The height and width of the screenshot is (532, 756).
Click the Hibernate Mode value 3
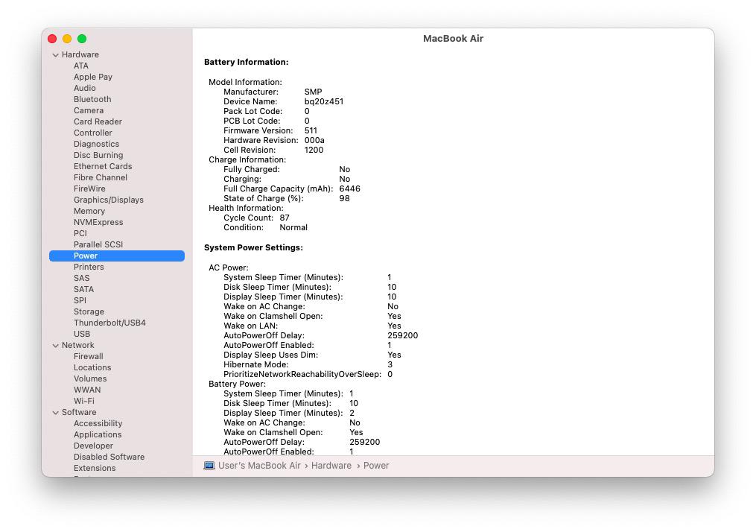390,364
